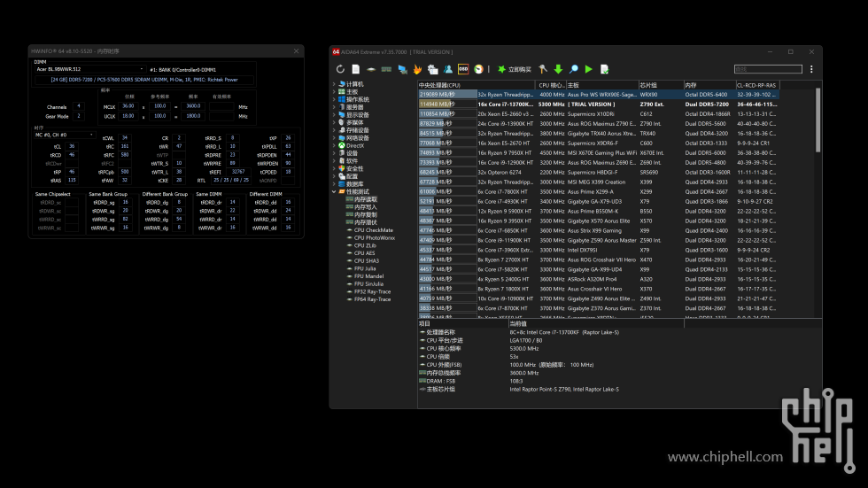Viewport: 868px width, 488px height.
Task: Collapse the 性能测试 tree node
Action: click(x=334, y=191)
